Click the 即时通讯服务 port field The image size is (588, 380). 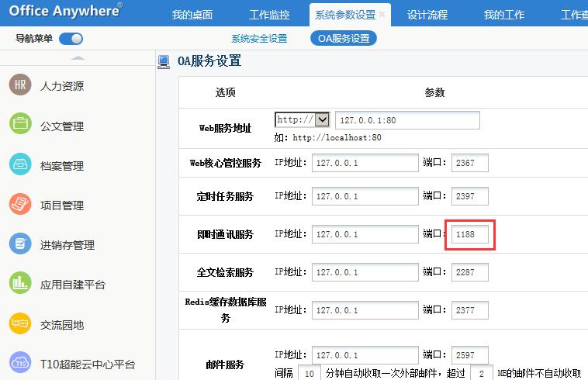pyautogui.click(x=470, y=235)
